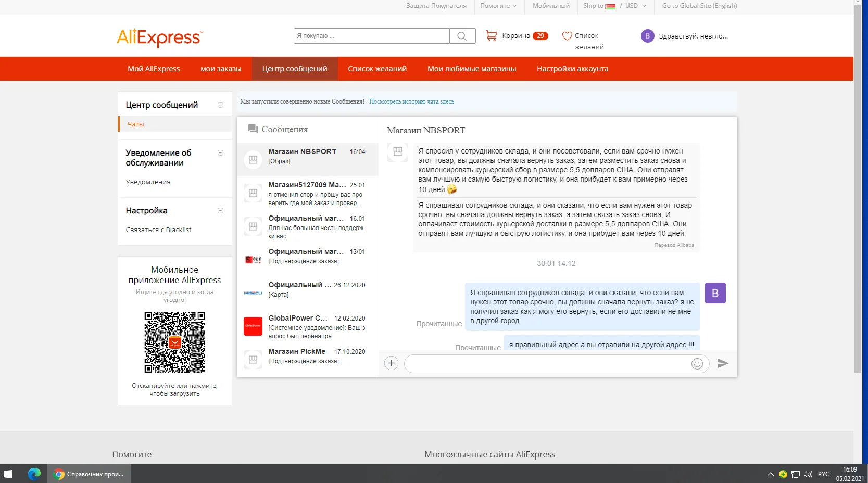Click the РУС language indicator
Screen dimensions: 868x483
tap(824, 474)
